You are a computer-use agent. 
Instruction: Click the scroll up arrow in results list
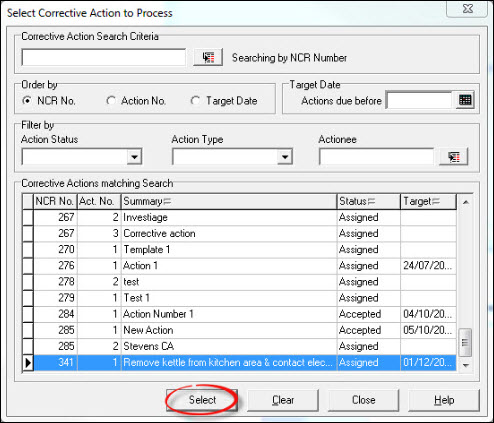point(466,202)
